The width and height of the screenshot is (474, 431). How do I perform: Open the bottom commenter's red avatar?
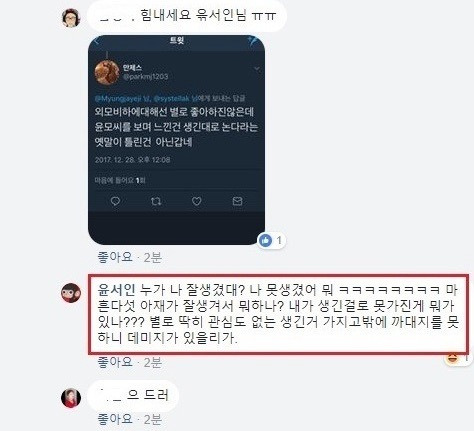pyautogui.click(x=71, y=398)
